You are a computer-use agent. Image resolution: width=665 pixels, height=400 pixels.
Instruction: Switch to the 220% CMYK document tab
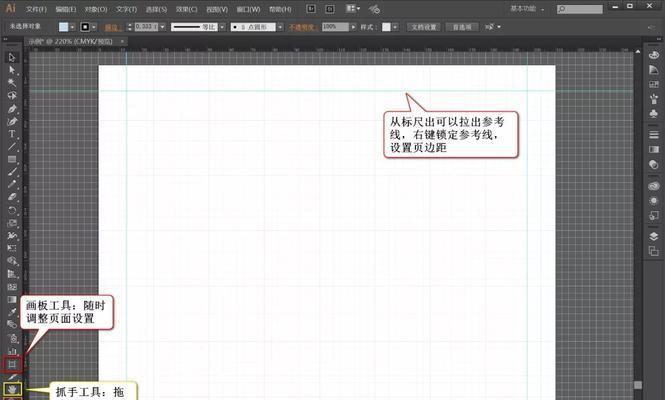pyautogui.click(x=72, y=41)
